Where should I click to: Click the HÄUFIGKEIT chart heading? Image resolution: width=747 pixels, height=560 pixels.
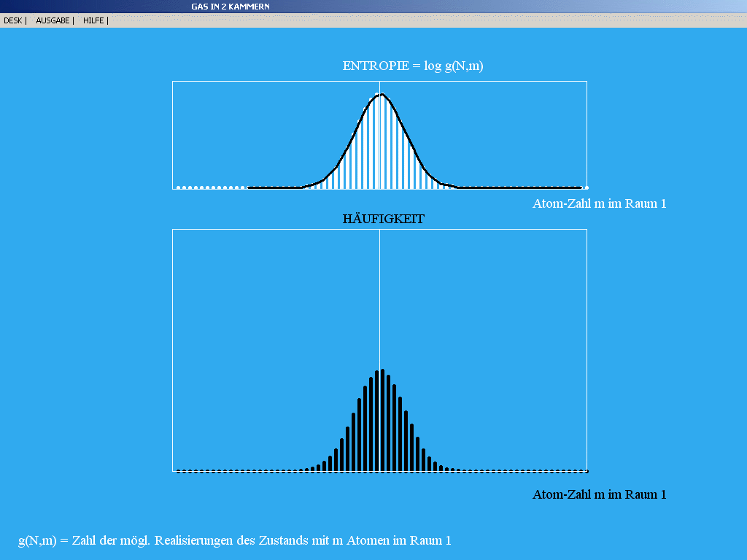384,218
